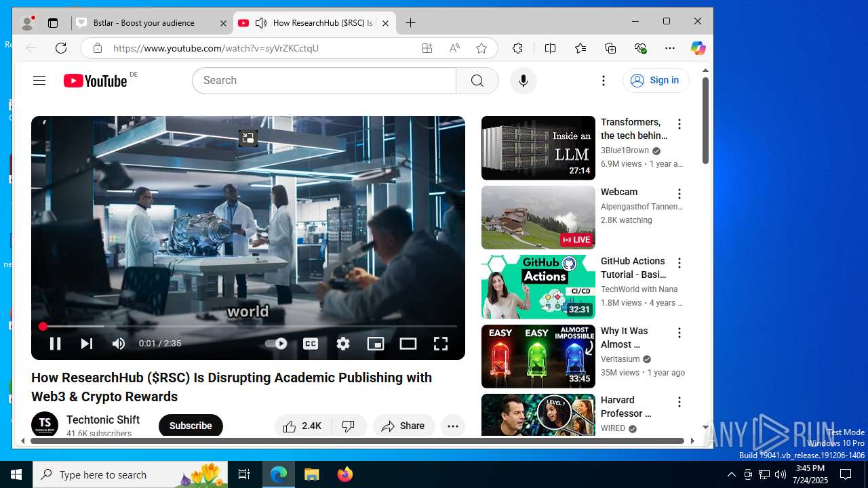Open menu for Webcam video
The width and height of the screenshot is (868, 488).
pos(679,194)
